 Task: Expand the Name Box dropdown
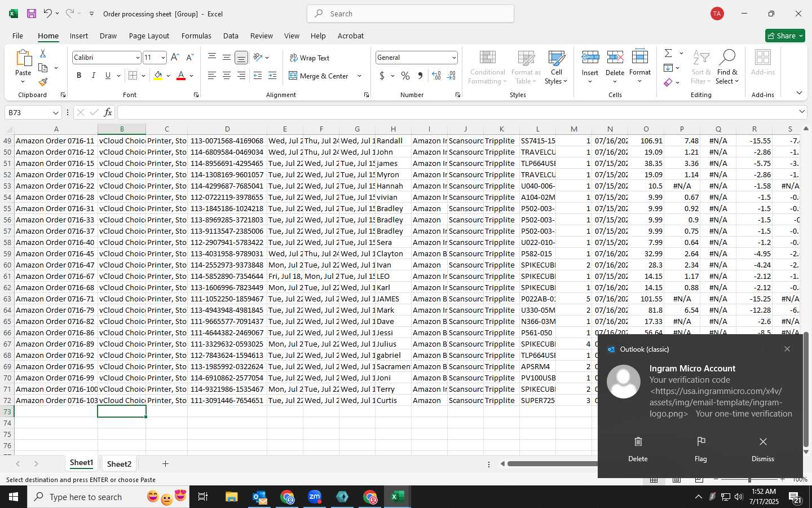tap(55, 112)
